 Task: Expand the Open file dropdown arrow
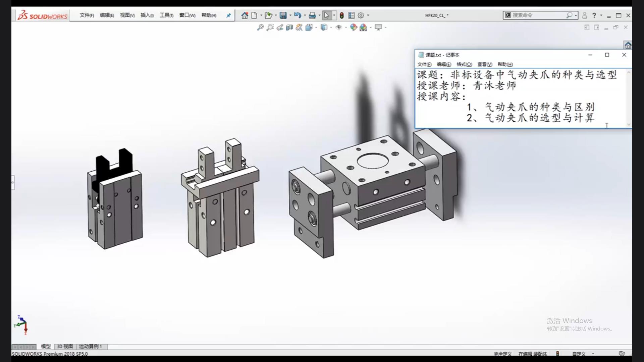pyautogui.click(x=276, y=15)
